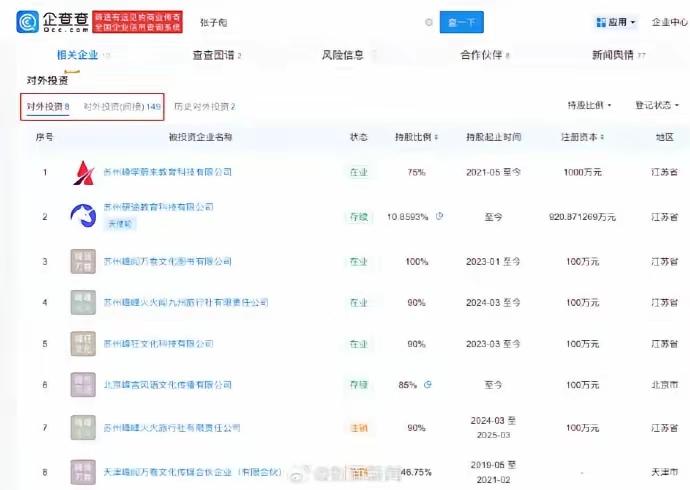Click the 存续 status tag in row 6
The image size is (690, 490).
point(359,385)
